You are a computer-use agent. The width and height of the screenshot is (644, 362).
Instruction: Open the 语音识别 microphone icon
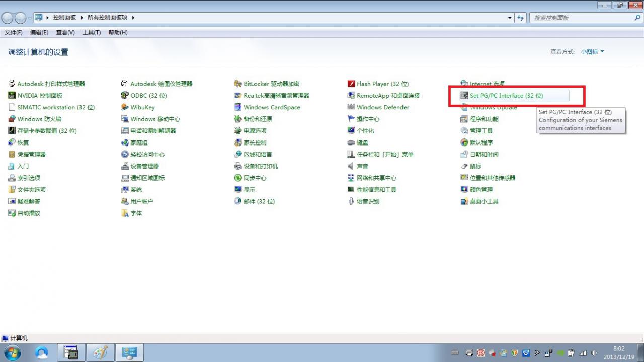352,201
